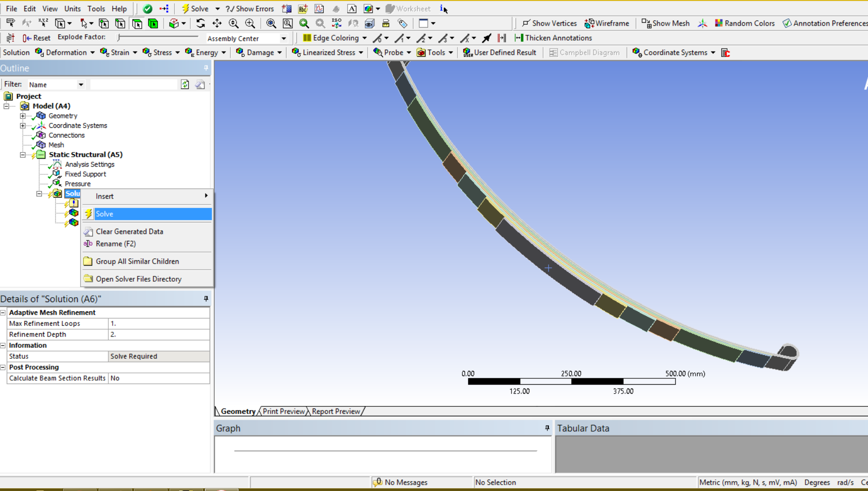868x491 pixels.
Task: Click the New Chart and Table icon
Action: pyautogui.click(x=319, y=9)
